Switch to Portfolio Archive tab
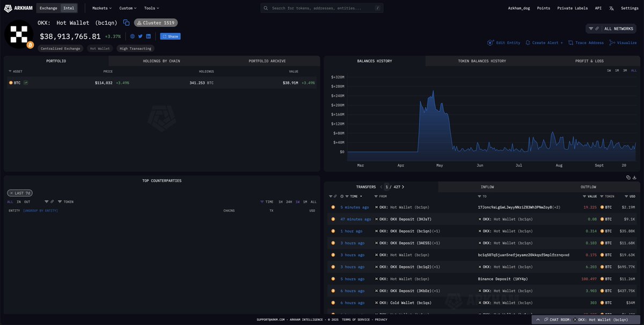 [267, 61]
